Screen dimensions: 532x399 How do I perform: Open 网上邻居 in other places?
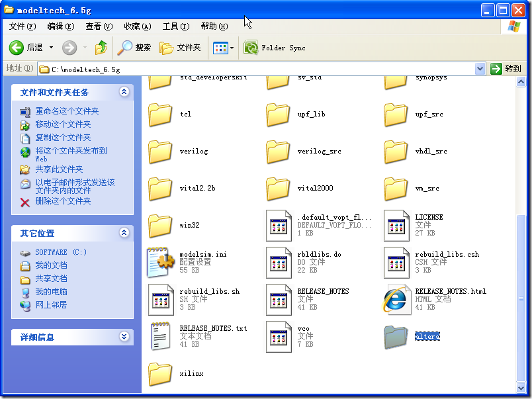pos(51,305)
